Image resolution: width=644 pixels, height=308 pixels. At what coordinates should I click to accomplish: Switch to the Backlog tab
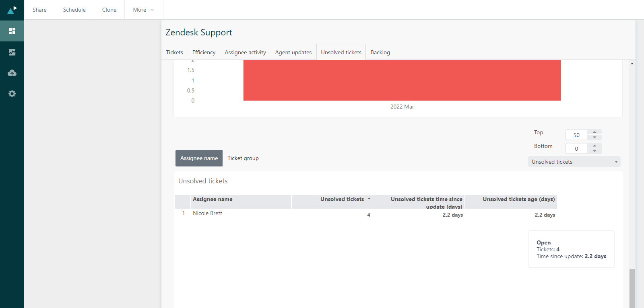pos(380,52)
